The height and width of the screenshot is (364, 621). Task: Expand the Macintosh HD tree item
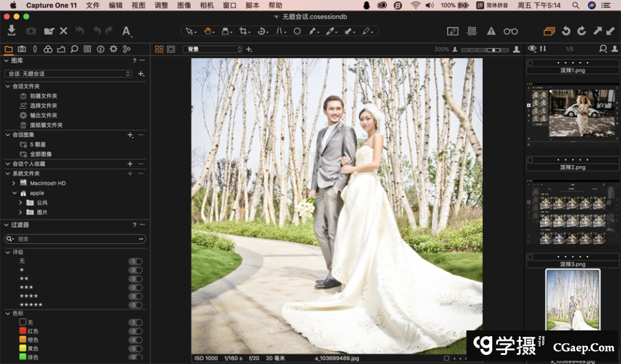(x=14, y=183)
